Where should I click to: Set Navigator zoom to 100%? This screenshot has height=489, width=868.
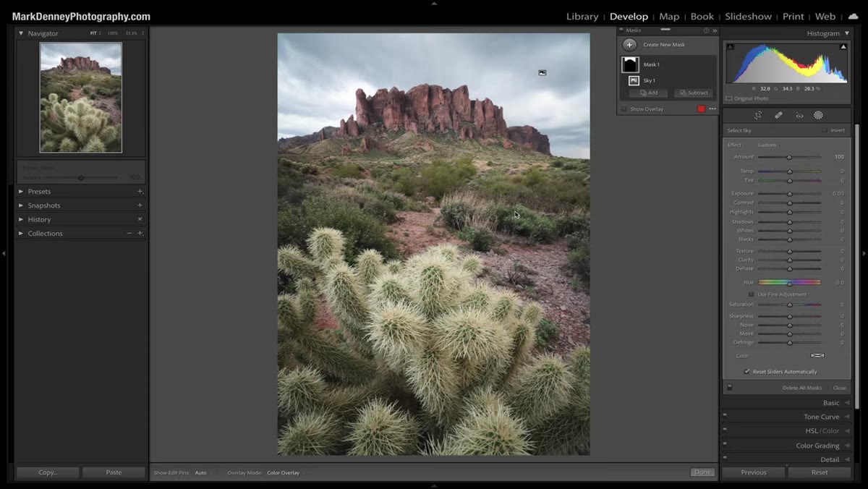click(x=113, y=33)
